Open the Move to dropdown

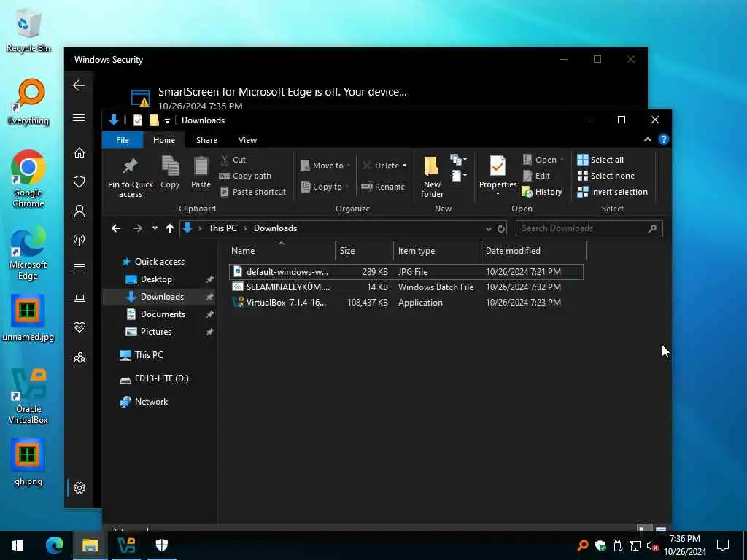pyautogui.click(x=325, y=166)
